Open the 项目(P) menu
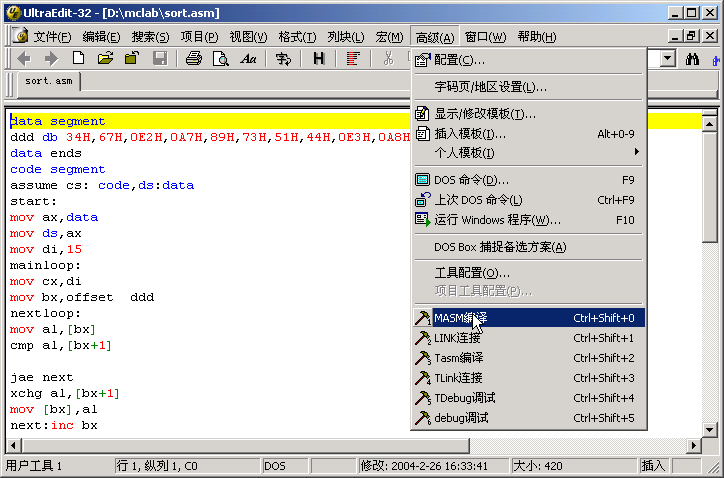 click(x=199, y=37)
